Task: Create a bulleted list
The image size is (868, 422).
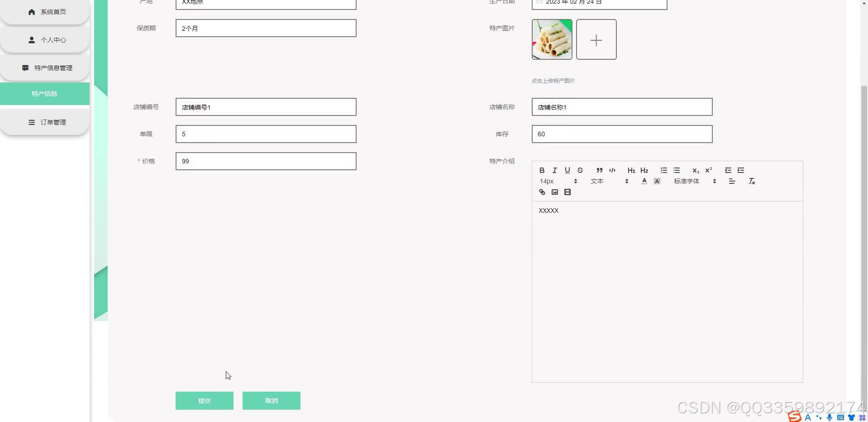Action: 676,170
